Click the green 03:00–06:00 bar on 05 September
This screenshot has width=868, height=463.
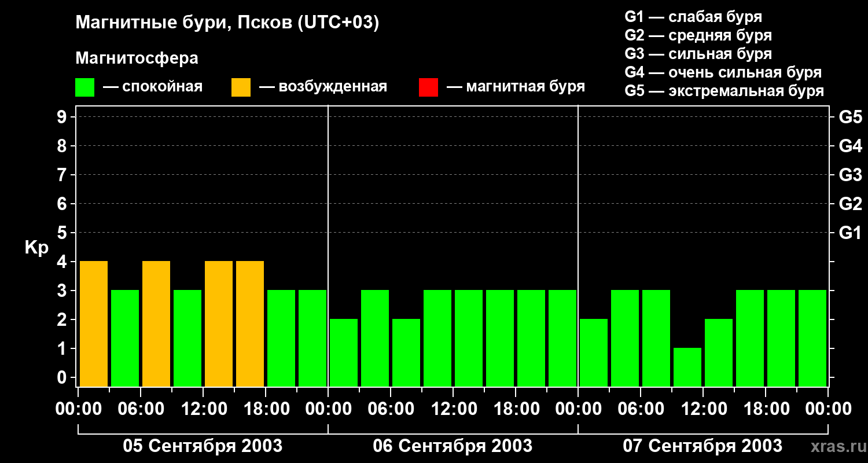[125, 338]
